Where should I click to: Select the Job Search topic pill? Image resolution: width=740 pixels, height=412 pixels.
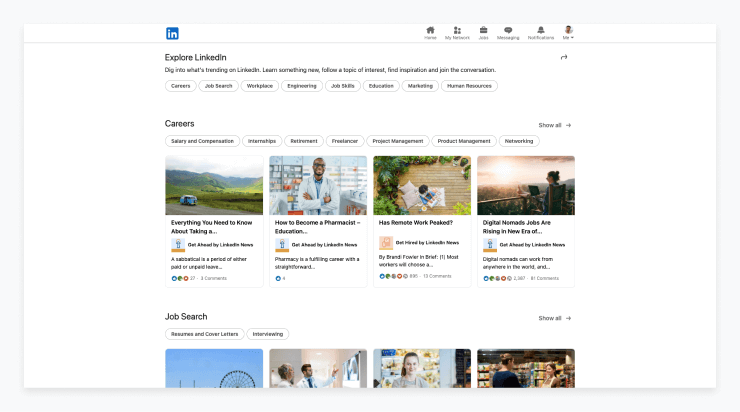click(219, 86)
